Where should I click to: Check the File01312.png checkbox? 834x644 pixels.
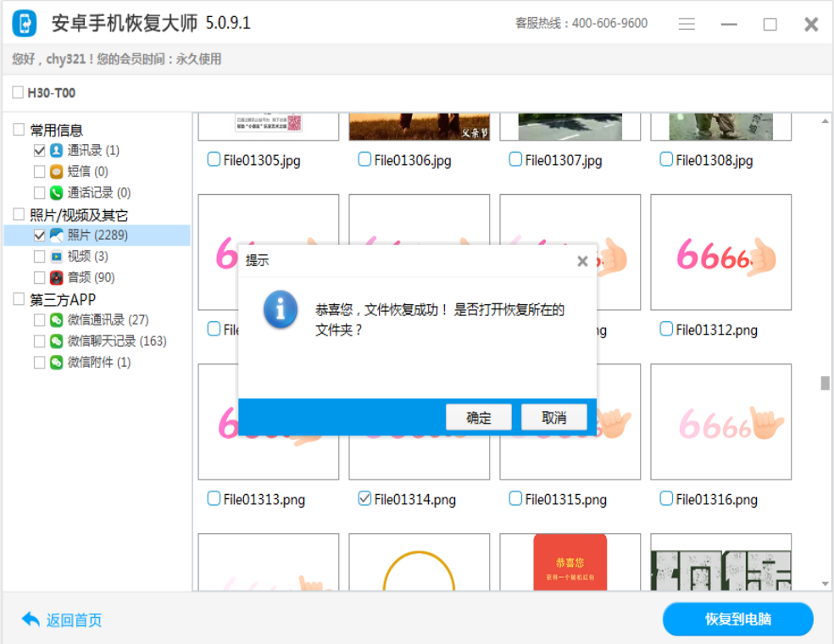click(666, 329)
